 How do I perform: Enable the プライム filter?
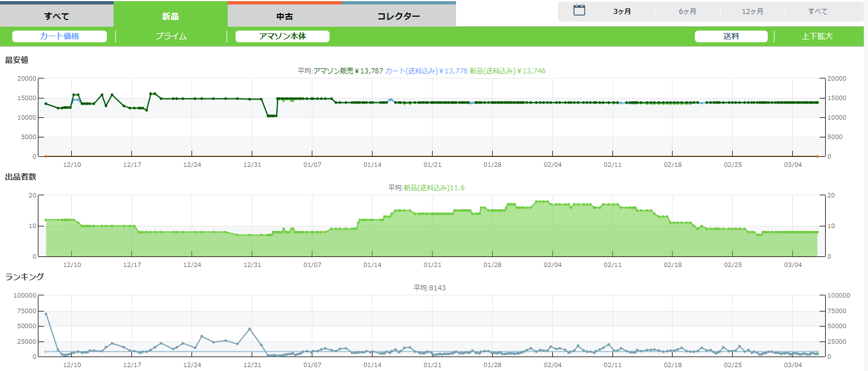pos(171,36)
